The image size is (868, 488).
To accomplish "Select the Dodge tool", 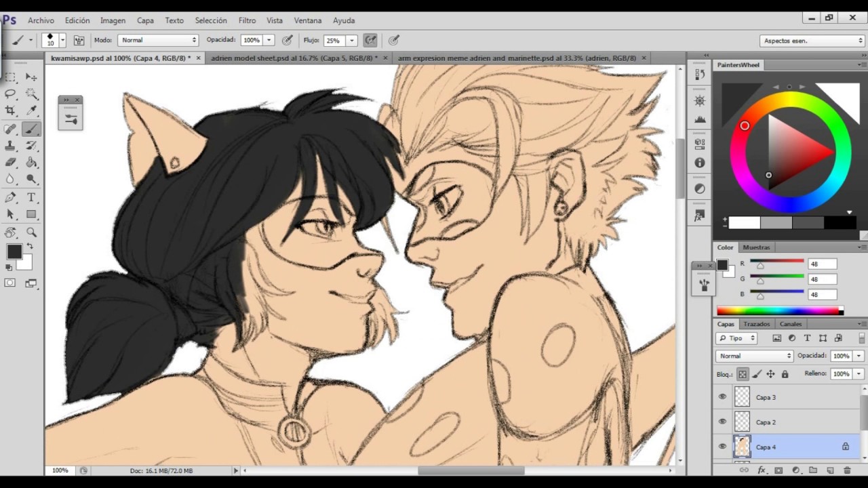I will click(x=31, y=180).
